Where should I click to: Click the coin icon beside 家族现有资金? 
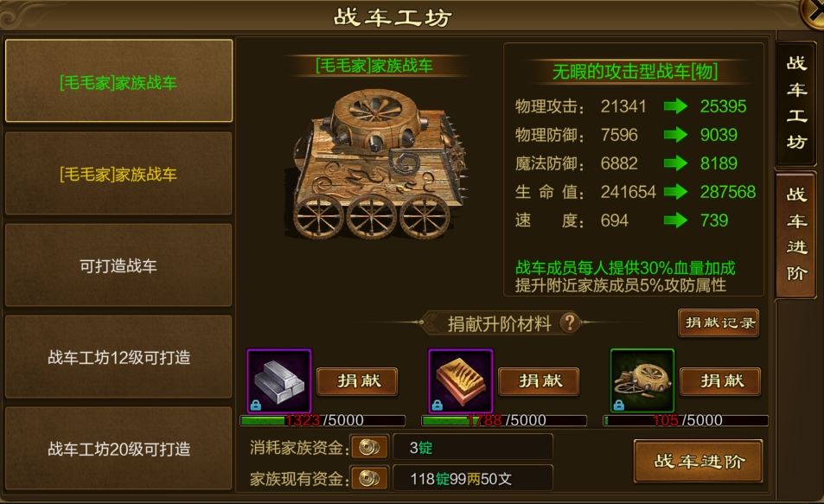[x=369, y=478]
